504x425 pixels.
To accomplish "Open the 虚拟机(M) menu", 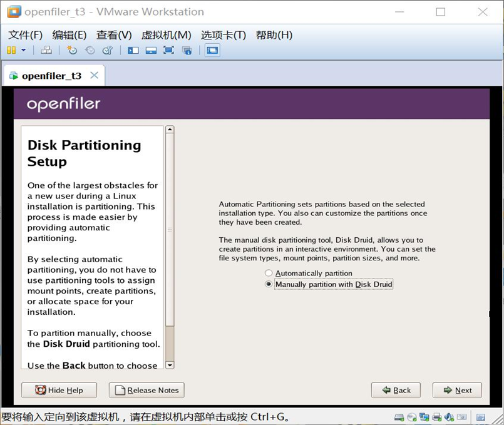I will tap(166, 34).
